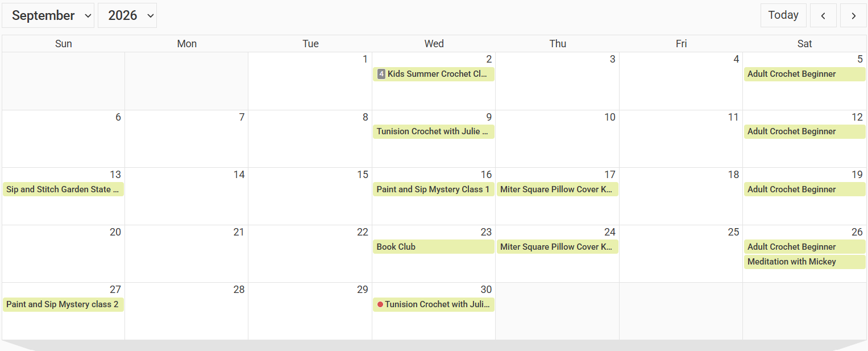This screenshot has height=351, width=868.
Task: Open Adult Crochet Beginner on Sept 26
Action: (x=805, y=247)
